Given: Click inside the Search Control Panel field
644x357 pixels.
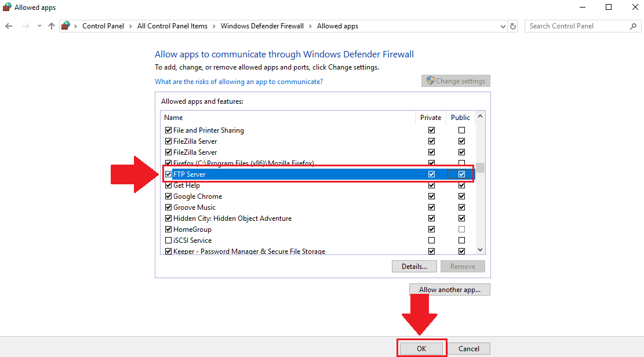Looking at the screenshot, I should (574, 26).
